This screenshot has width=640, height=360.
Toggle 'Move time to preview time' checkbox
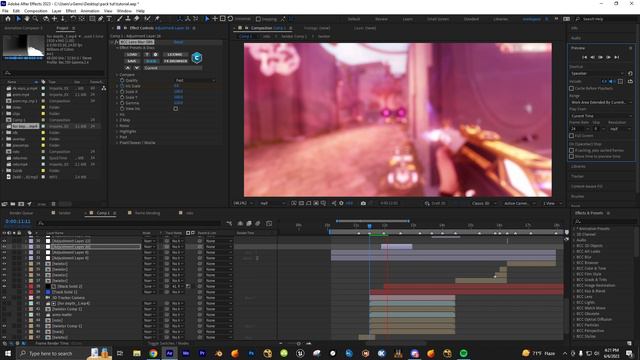(x=571, y=156)
